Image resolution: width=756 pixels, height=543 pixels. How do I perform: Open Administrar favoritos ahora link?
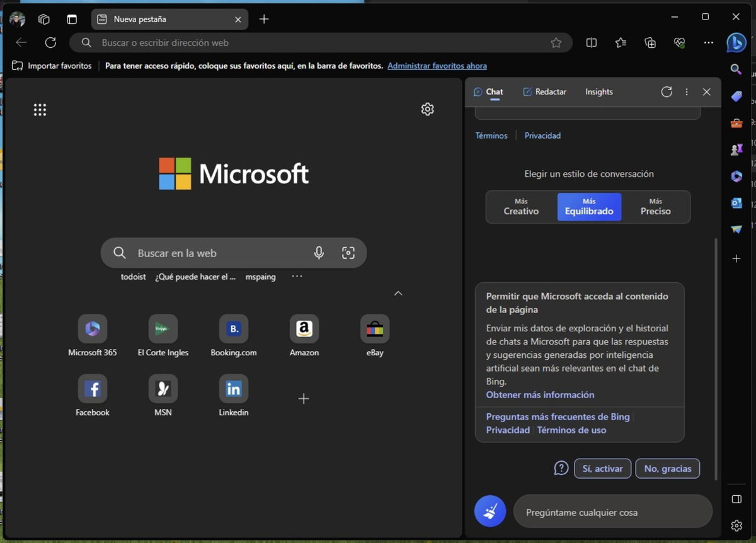point(437,66)
